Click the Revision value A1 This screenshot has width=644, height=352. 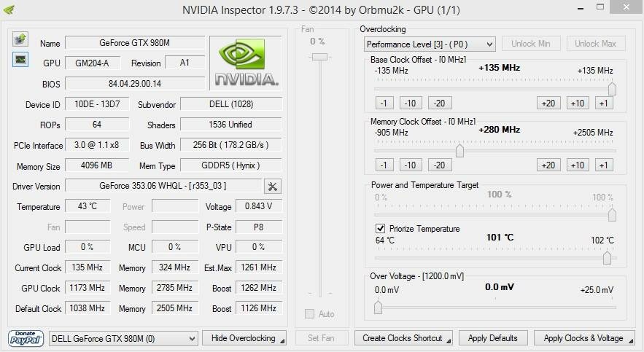point(185,63)
